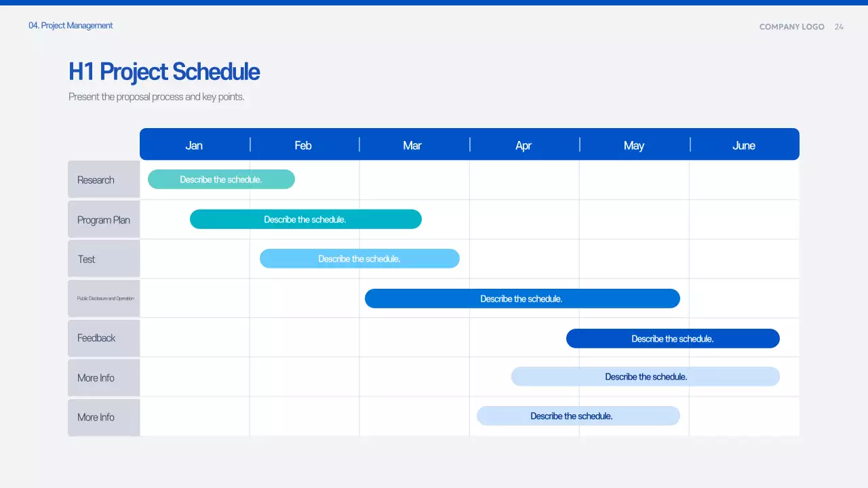Select the Mar column header
This screenshot has width=868, height=488.
coord(413,145)
